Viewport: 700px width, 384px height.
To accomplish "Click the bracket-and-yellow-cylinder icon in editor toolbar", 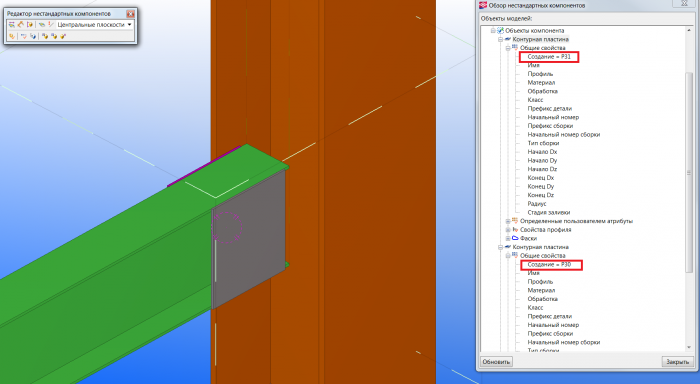I will 30,24.
